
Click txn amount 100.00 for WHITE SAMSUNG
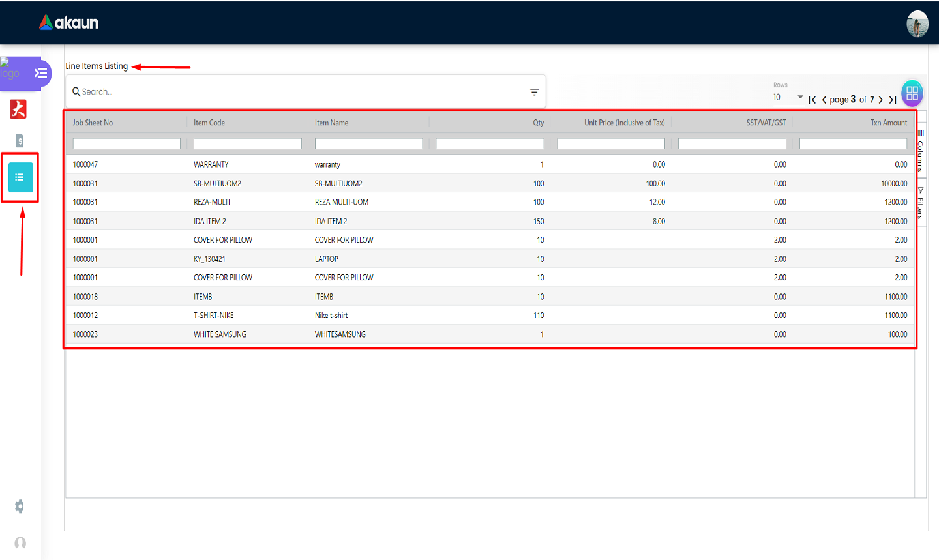click(x=898, y=334)
